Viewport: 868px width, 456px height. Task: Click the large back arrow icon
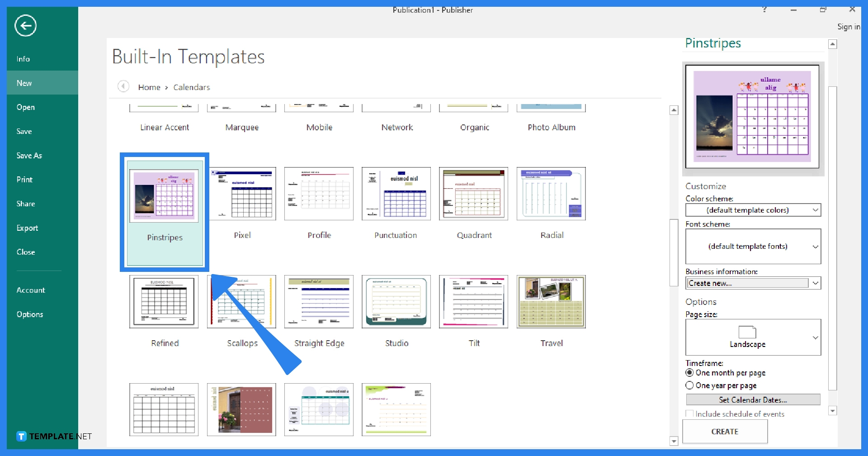pyautogui.click(x=25, y=26)
